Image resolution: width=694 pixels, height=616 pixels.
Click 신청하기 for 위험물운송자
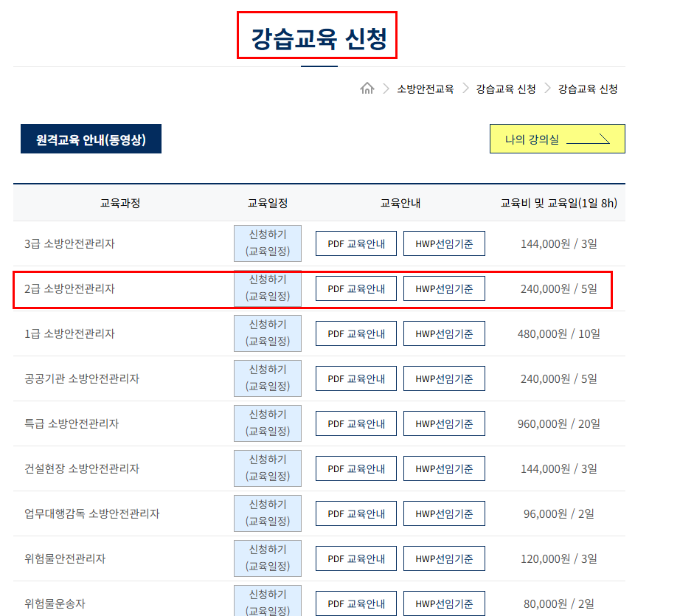point(268,601)
